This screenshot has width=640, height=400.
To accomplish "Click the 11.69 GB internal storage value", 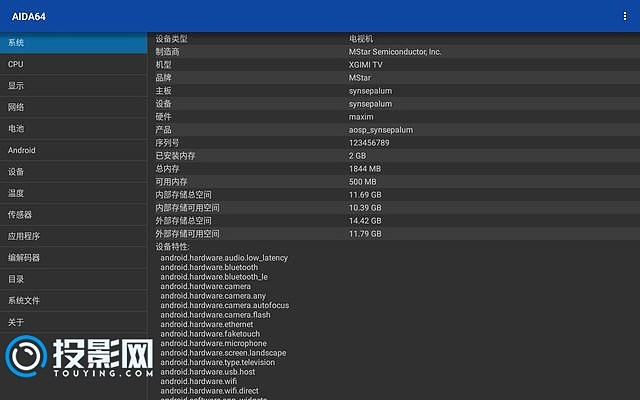I will point(365,195).
